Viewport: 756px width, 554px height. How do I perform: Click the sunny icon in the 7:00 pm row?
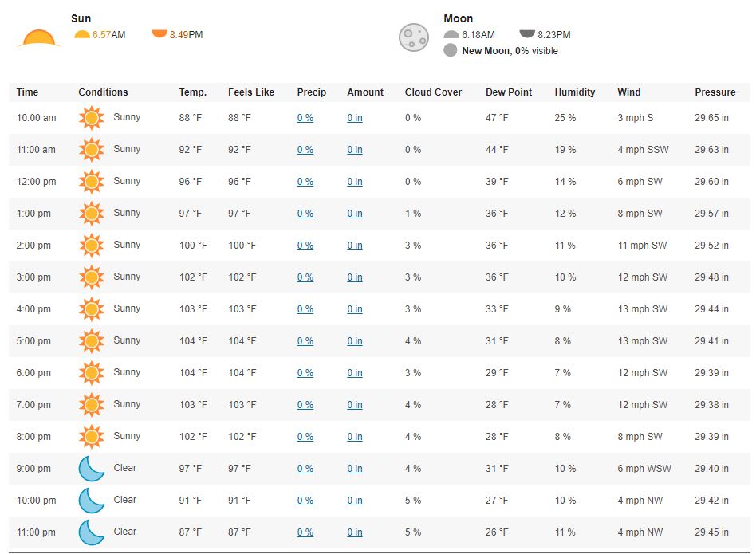[92, 405]
